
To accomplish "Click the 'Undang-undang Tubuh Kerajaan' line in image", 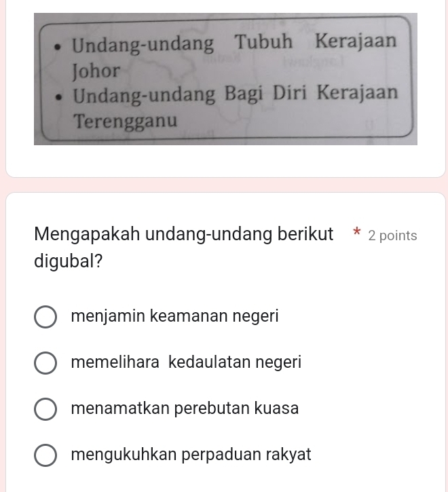I will point(234,43).
